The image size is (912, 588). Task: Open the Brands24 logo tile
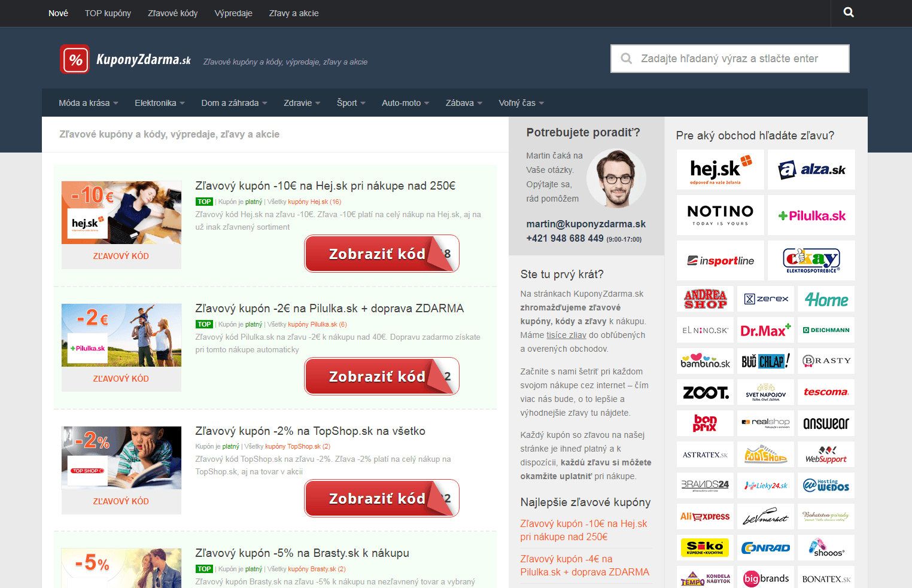point(706,486)
